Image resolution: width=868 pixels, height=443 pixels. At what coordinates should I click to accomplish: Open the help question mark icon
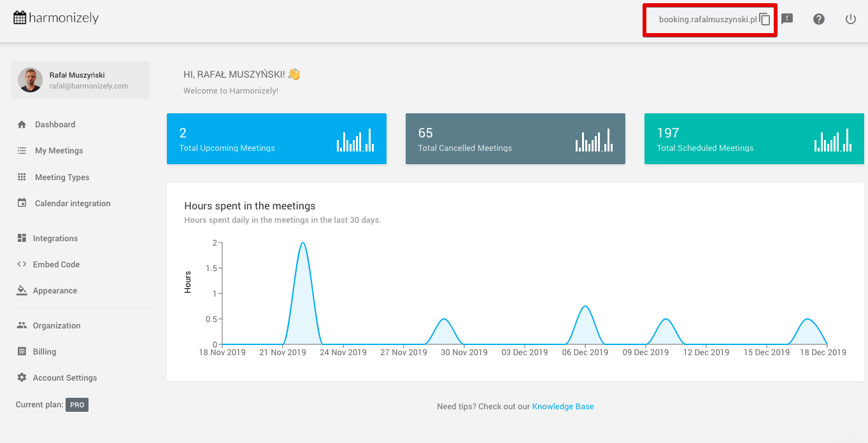(819, 19)
